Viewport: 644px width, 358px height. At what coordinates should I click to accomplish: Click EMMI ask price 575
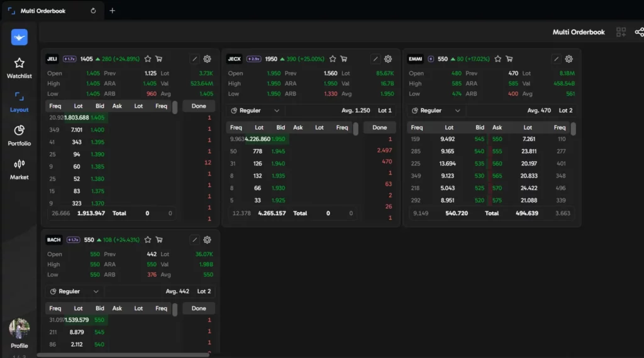click(497, 201)
